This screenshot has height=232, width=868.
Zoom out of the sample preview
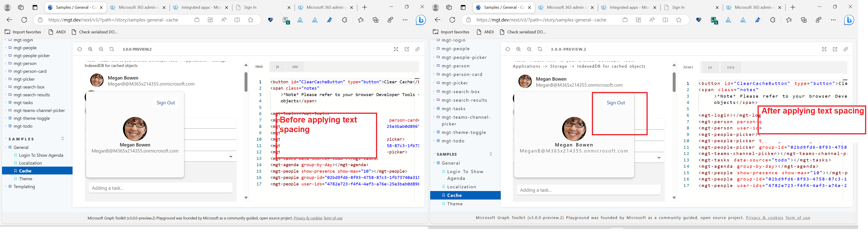coord(101,49)
